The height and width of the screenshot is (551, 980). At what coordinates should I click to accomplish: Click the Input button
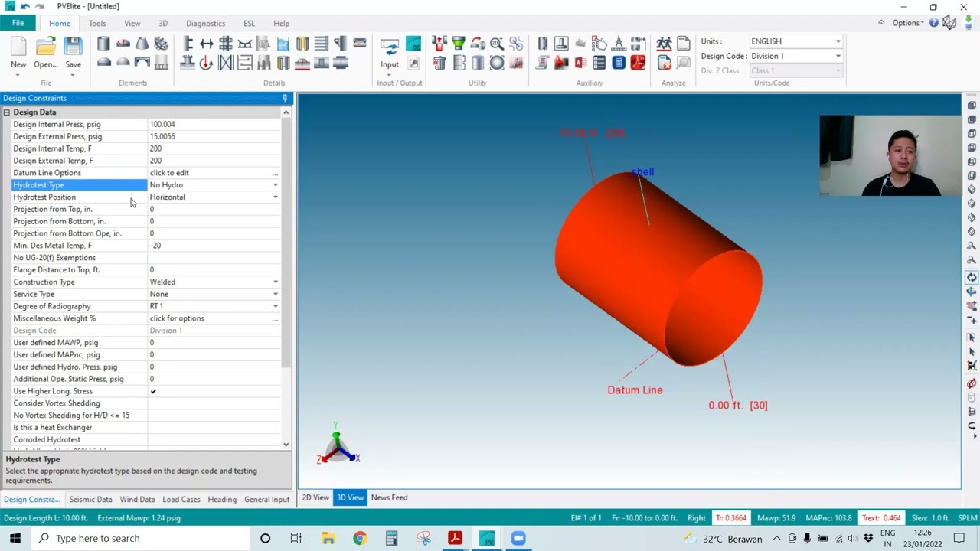[390, 55]
